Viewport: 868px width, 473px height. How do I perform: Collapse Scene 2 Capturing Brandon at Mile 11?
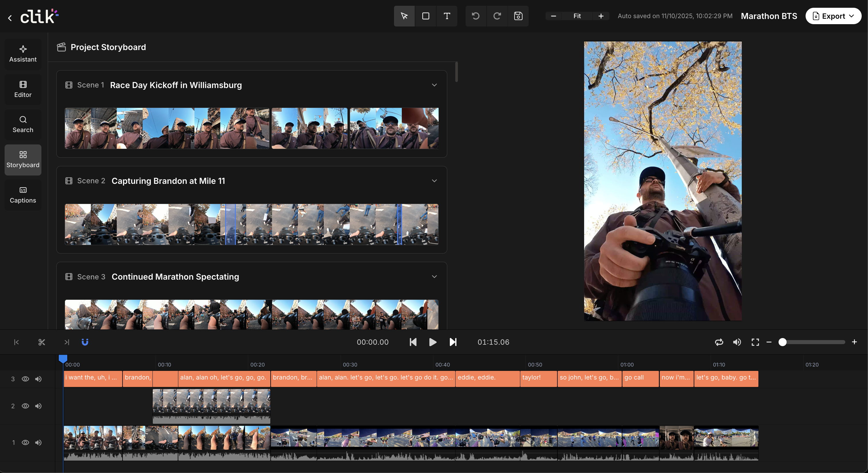tap(434, 181)
